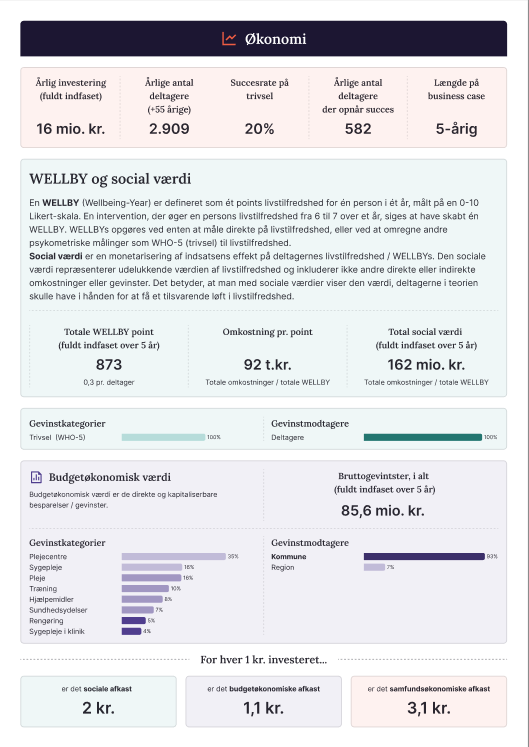Click the 16 mio. kr. investment figure
The image size is (529, 747).
[x=71, y=129]
